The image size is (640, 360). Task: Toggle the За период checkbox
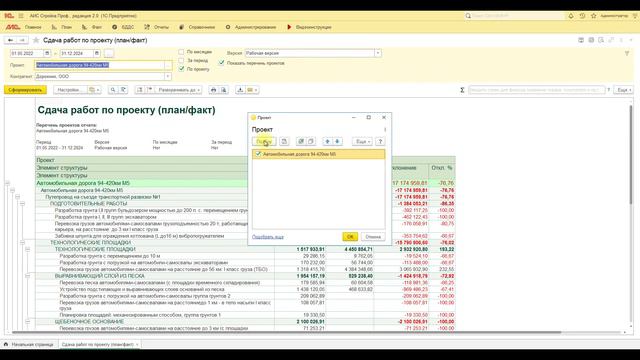[181, 60]
